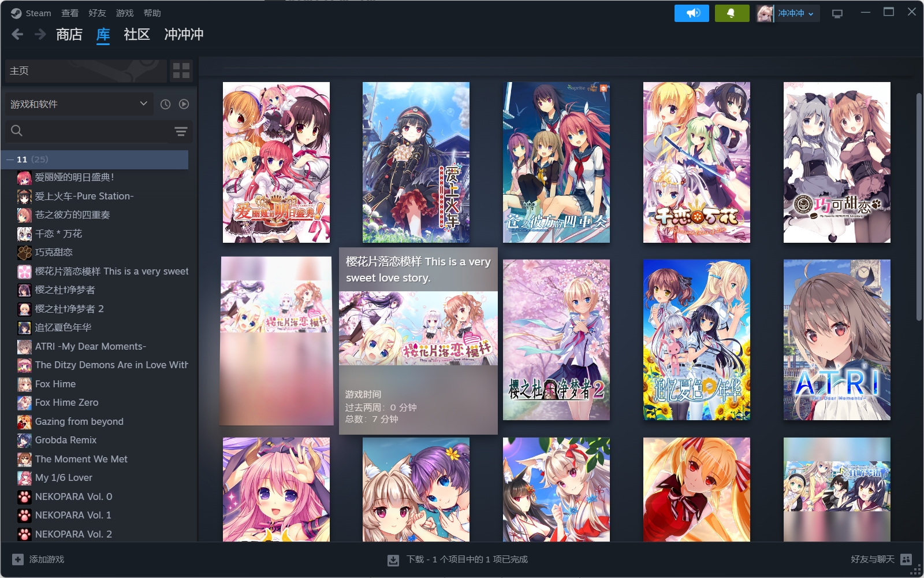Viewport: 924px width, 578px height.
Task: Switch to Big Picture mode icon
Action: [x=837, y=13]
